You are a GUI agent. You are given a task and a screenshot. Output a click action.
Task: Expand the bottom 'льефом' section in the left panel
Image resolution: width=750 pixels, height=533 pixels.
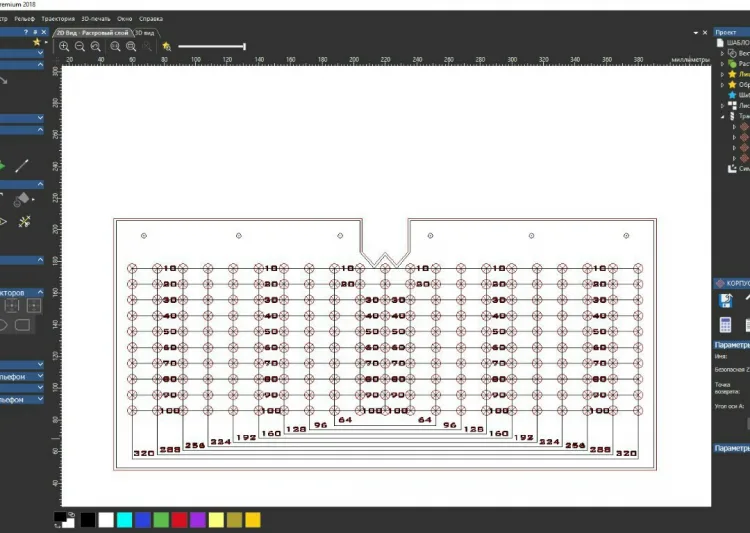click(x=40, y=399)
